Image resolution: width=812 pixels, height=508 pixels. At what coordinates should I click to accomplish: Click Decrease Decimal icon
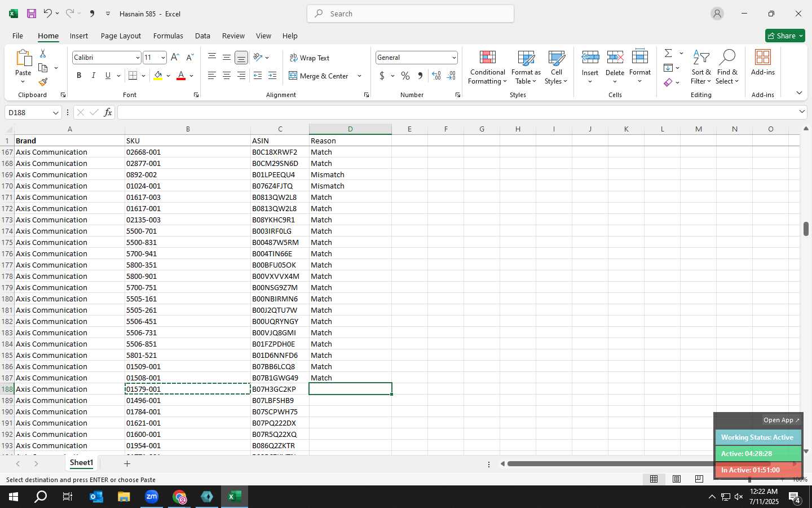[451, 76]
